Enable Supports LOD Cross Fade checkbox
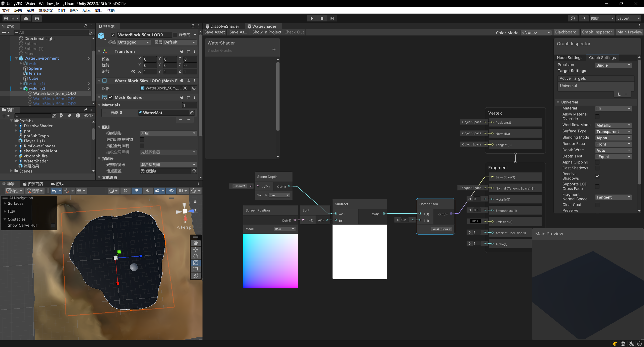Image resolution: width=644 pixels, height=347 pixels. 597,186
